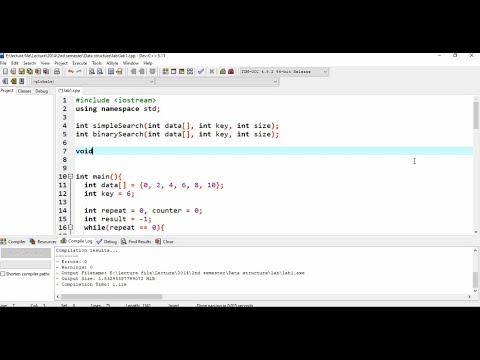The height and width of the screenshot is (360, 480).
Task: Open the (globals) scope dropdown
Action: click(x=92, y=81)
